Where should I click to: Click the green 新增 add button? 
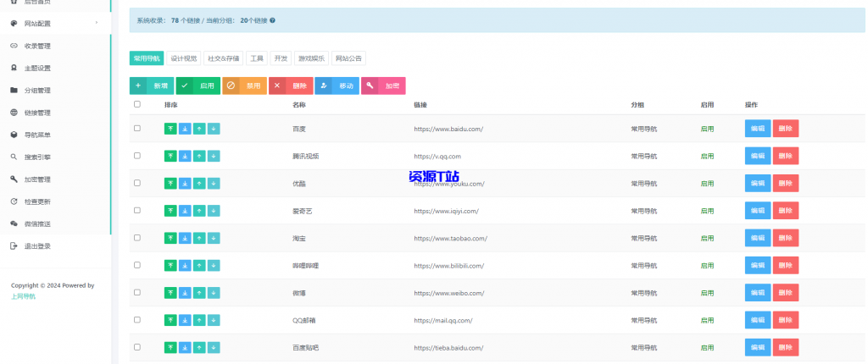click(152, 85)
